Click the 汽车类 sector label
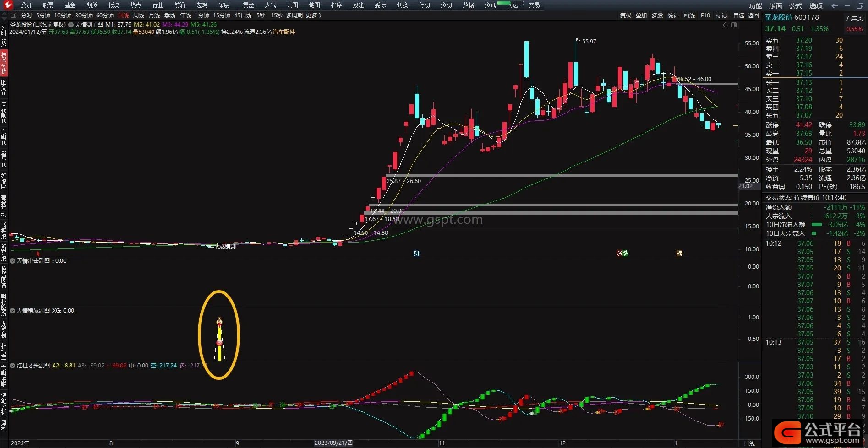 click(854, 18)
